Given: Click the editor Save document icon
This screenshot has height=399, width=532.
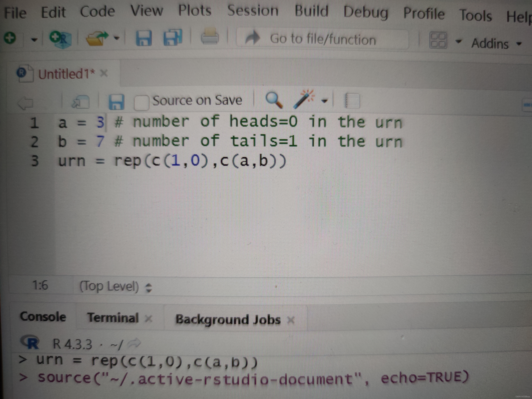Looking at the screenshot, I should [x=117, y=102].
